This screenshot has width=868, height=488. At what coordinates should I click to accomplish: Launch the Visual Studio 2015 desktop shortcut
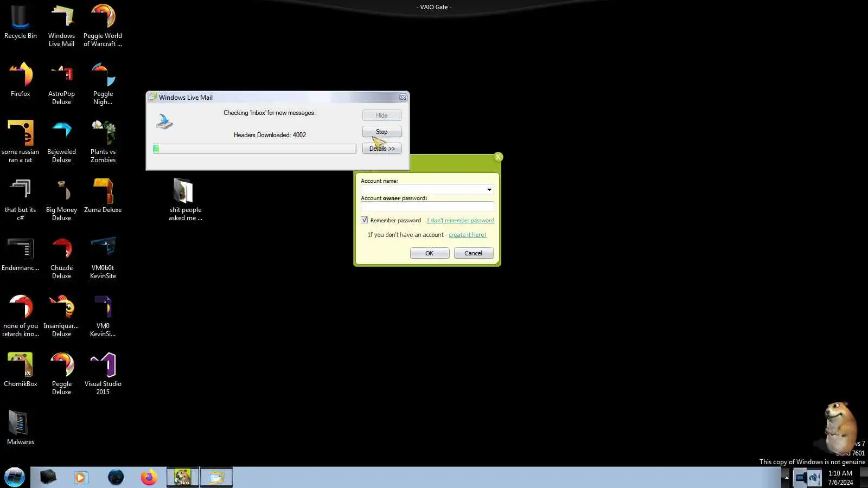click(x=103, y=374)
